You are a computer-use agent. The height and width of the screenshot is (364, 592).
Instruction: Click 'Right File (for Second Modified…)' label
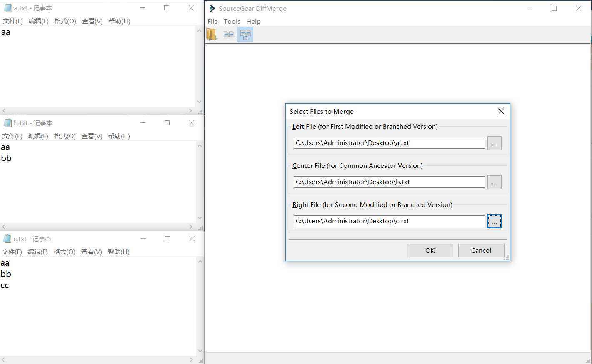tap(372, 204)
